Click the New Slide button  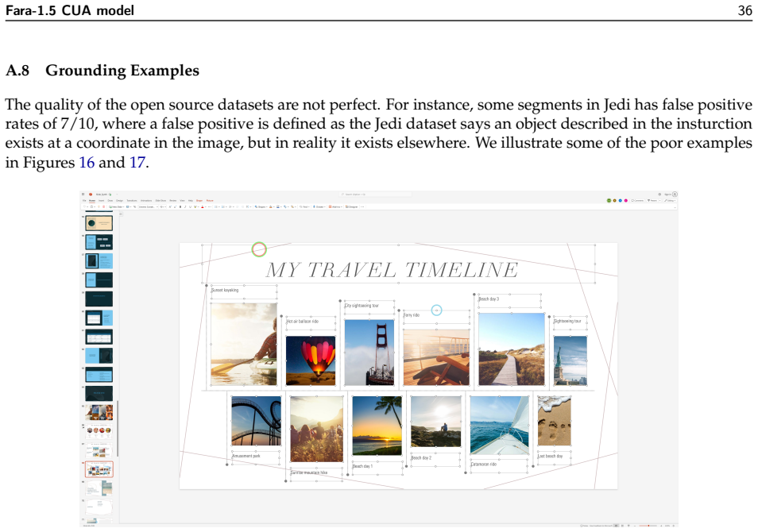(x=116, y=206)
